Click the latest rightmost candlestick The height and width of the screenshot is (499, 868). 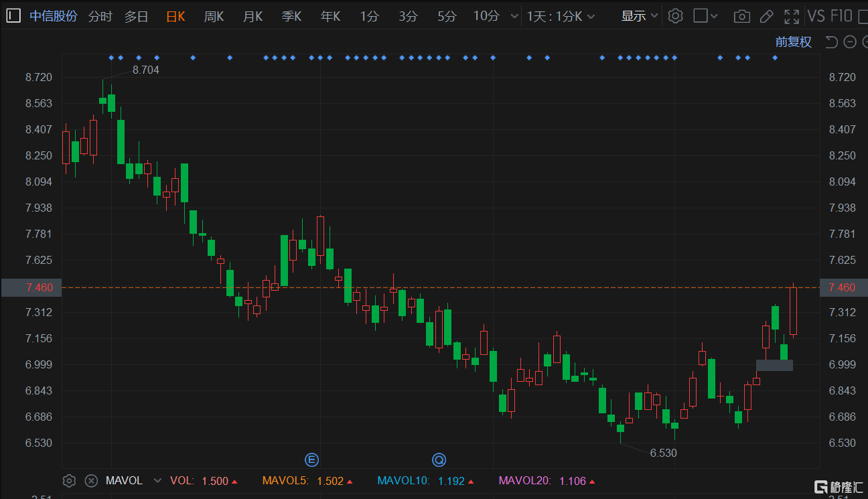click(793, 311)
